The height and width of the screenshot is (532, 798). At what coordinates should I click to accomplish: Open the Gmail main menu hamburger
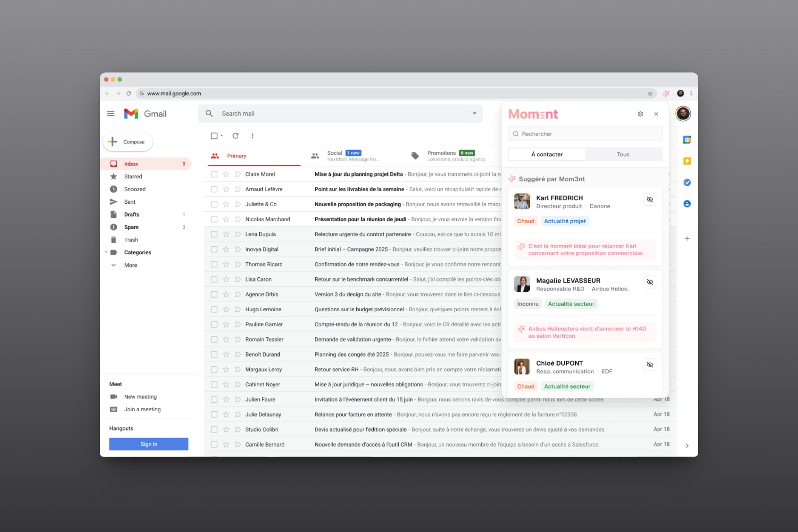[x=111, y=114]
